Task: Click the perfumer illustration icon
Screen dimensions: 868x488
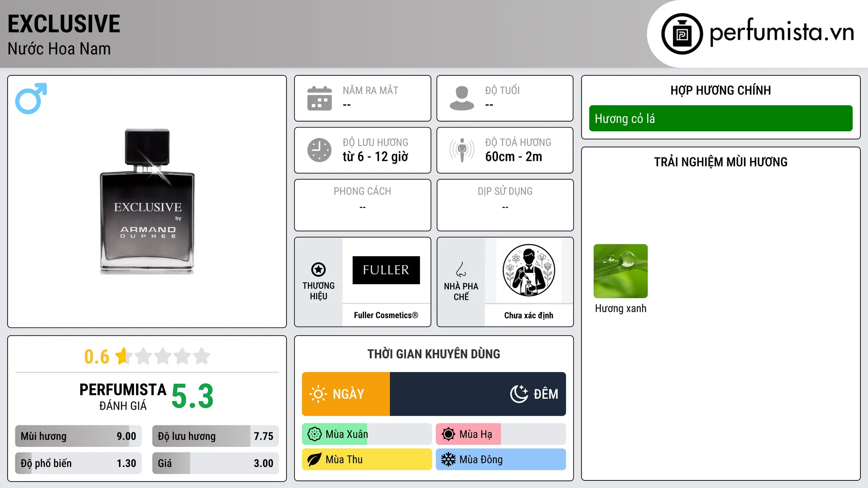Action: click(x=529, y=270)
